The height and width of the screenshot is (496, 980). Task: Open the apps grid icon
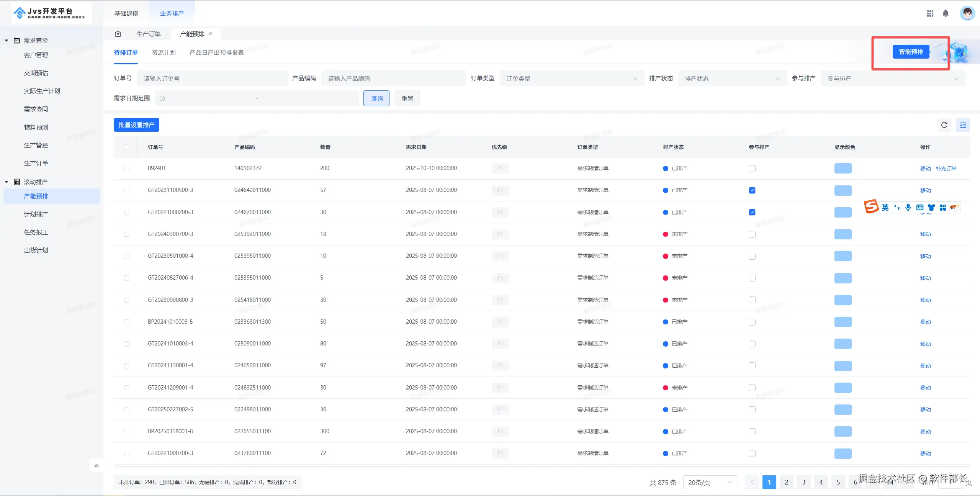[x=930, y=13]
